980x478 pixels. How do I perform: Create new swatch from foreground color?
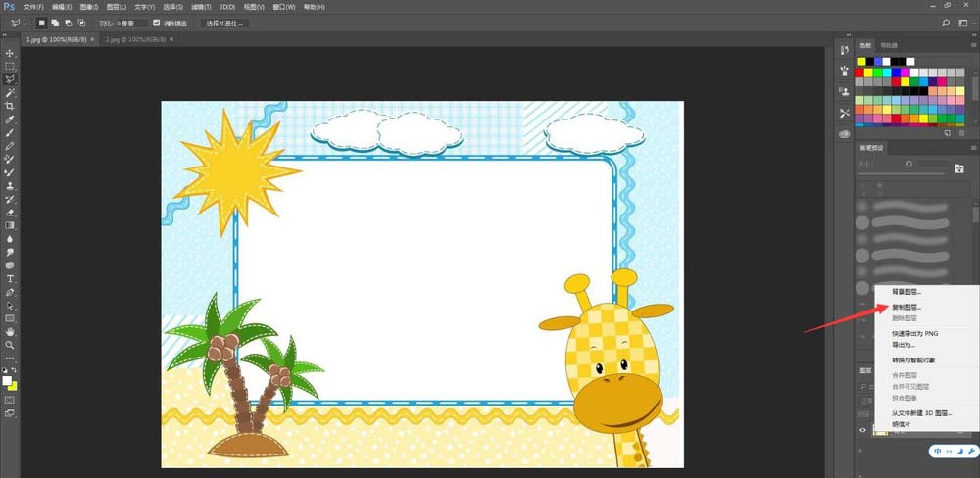point(948,133)
